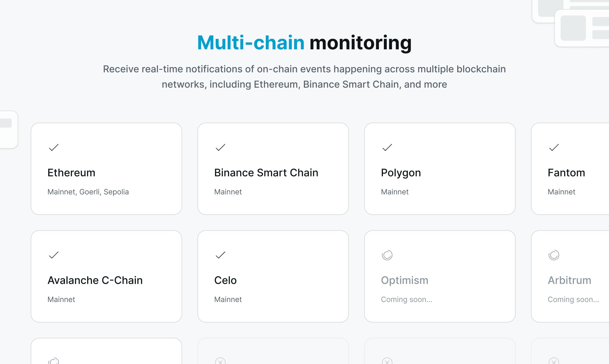Viewport: 609px width, 364px height.
Task: Click the loading spinner icon on Optimism card
Action: pyautogui.click(x=387, y=255)
